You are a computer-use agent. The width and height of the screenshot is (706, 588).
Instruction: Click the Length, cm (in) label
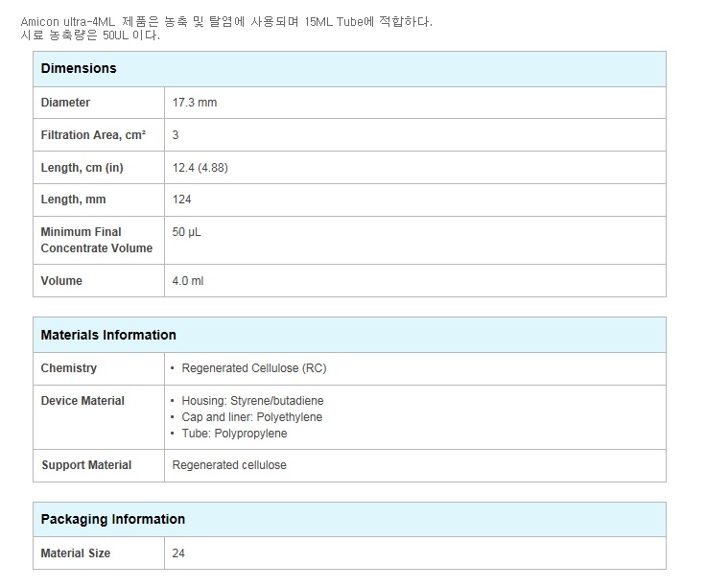[82, 168]
